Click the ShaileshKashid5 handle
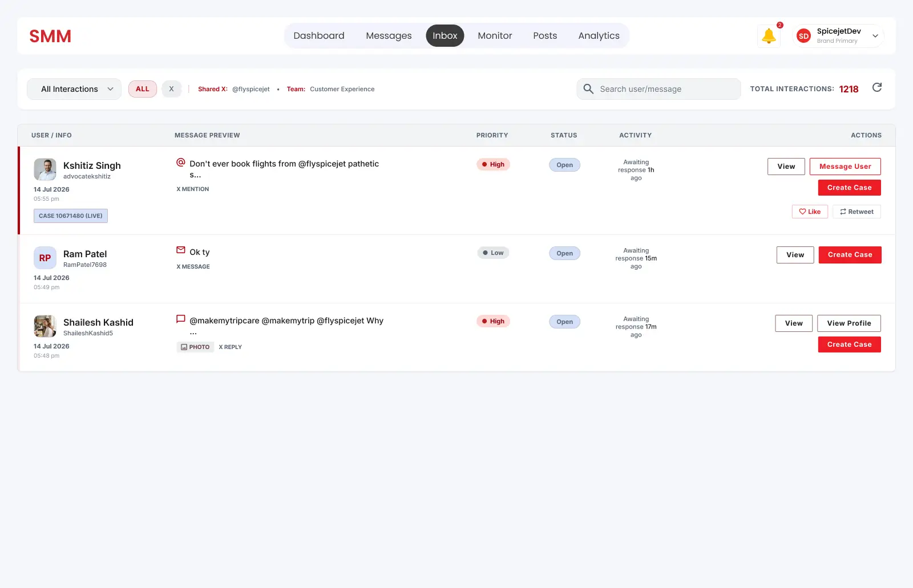The height and width of the screenshot is (588, 913). [88, 333]
